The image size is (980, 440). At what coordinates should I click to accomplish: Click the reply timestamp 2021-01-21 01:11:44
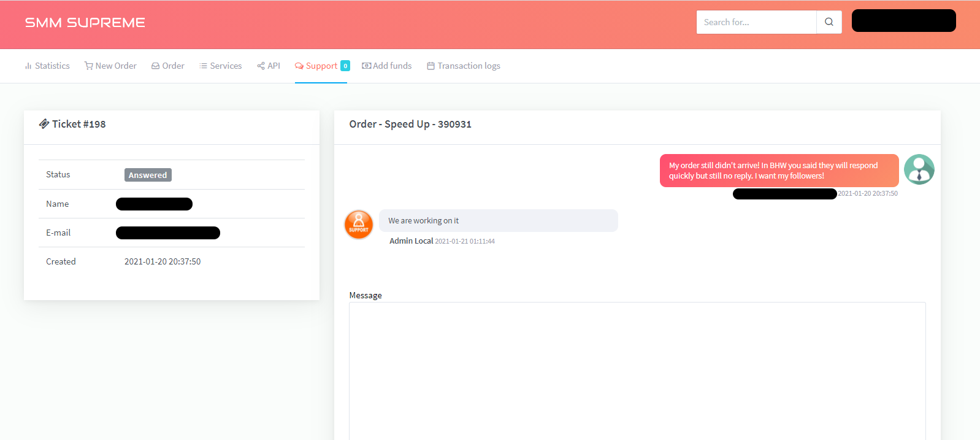tap(465, 241)
